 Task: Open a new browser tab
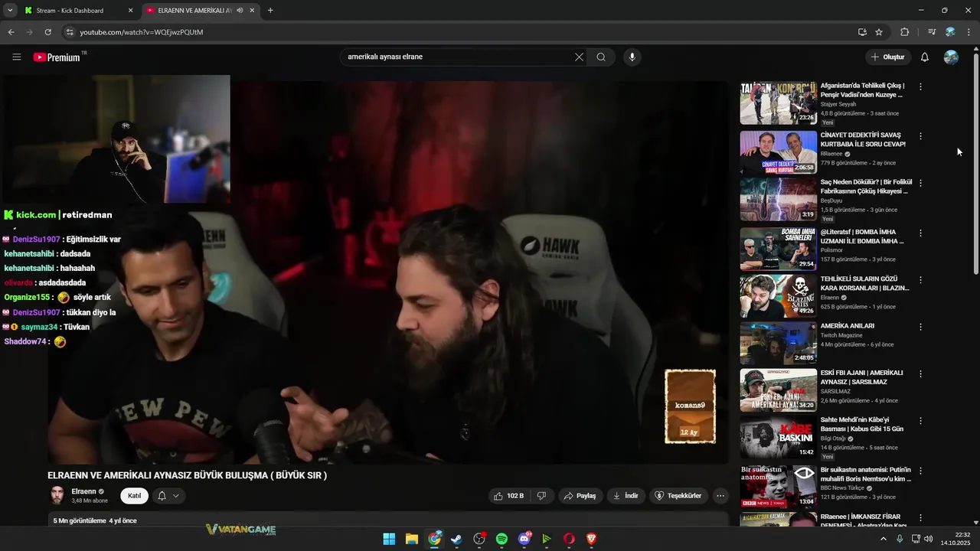[270, 11]
